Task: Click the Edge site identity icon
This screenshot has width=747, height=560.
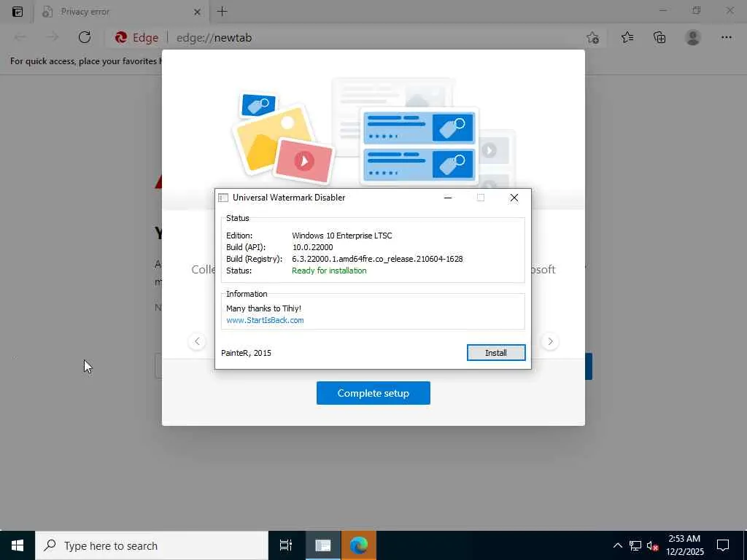Action: pos(136,38)
